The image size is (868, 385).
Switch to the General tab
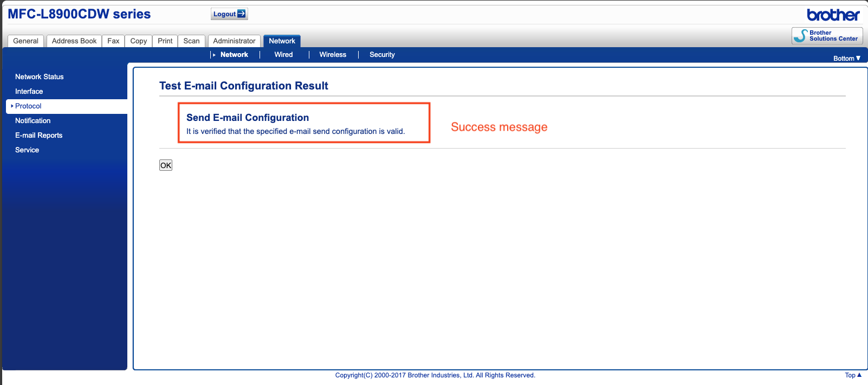tap(25, 41)
